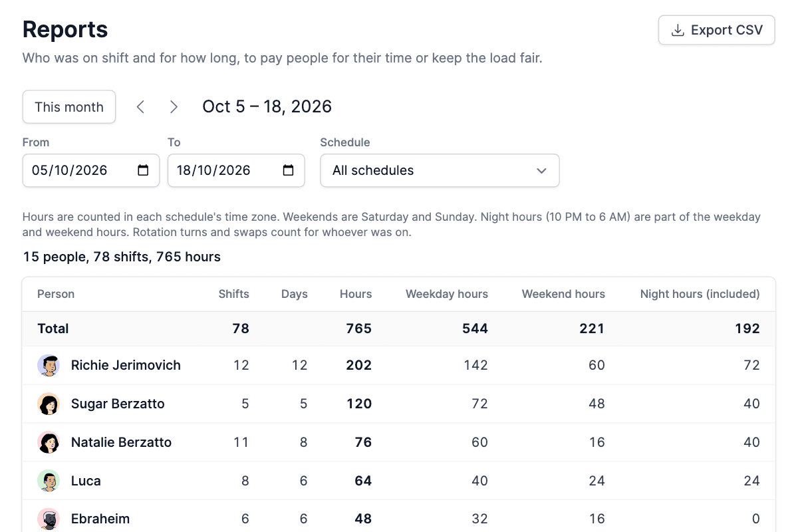Click the From date field 05/10/2026
This screenshot has height=532, width=798.
tap(91, 171)
